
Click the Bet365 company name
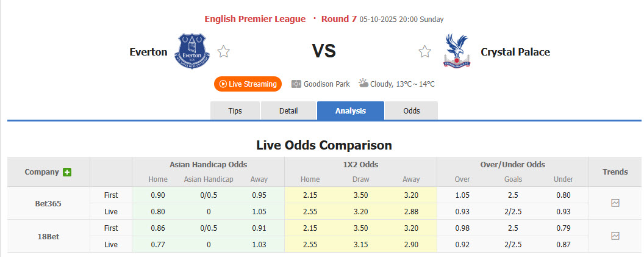tap(48, 203)
